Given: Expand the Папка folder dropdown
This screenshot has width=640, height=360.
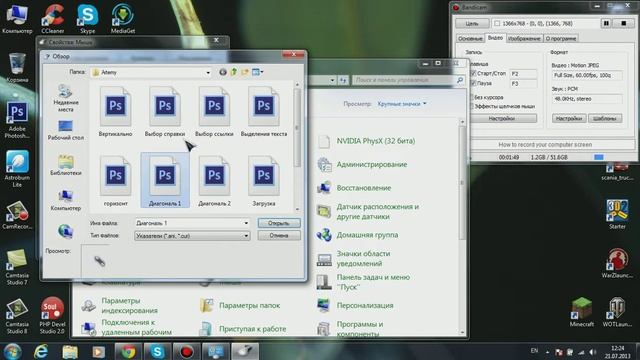Looking at the screenshot, I should tap(208, 73).
